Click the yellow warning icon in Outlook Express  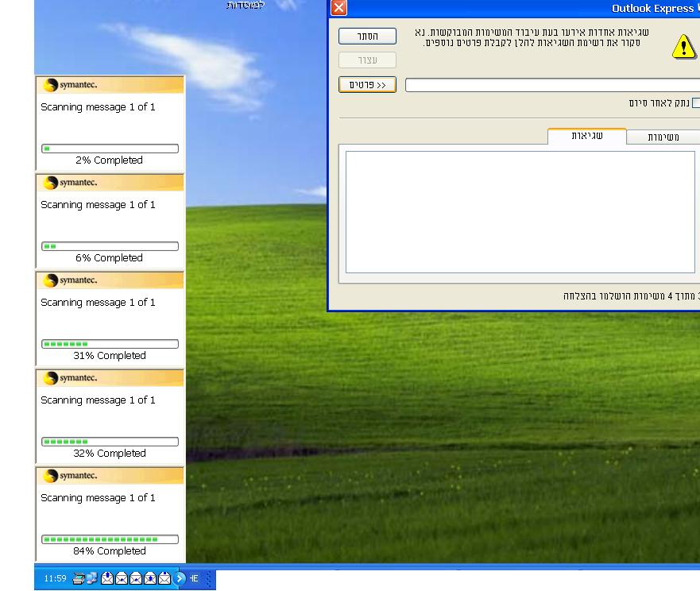click(x=683, y=46)
